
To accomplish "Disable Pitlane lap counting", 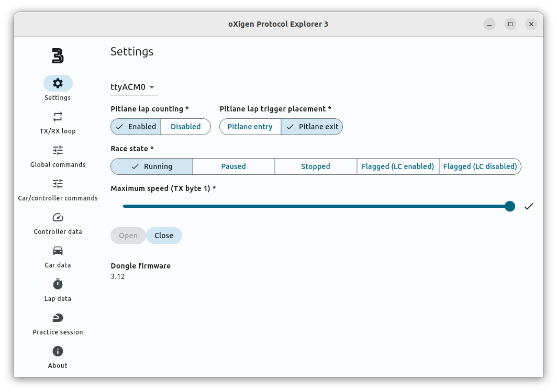I will point(185,127).
